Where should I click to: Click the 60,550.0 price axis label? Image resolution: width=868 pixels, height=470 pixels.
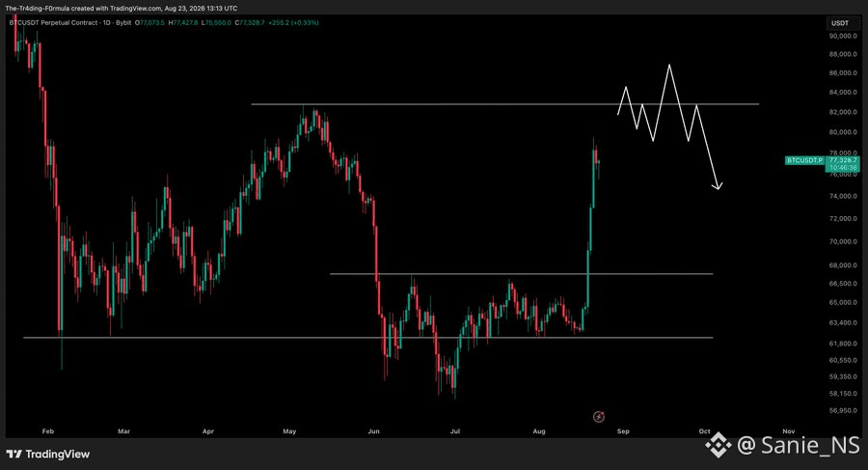843,360
